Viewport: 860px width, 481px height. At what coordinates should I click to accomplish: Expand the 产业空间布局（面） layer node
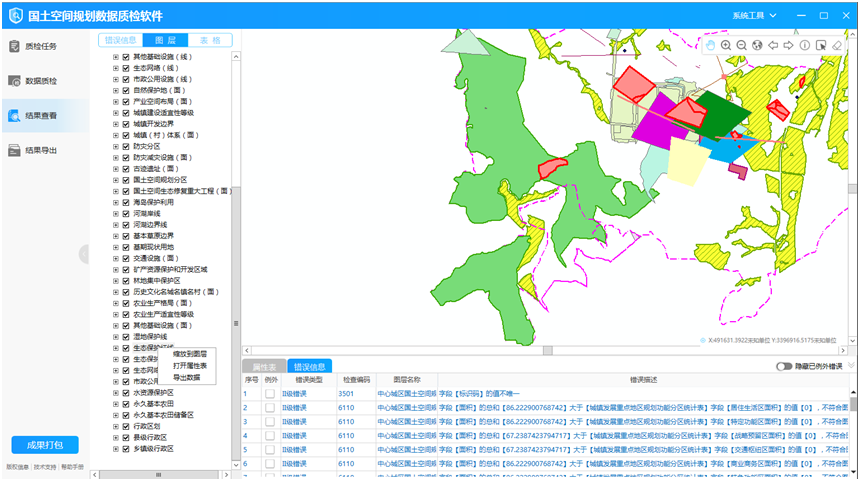pyautogui.click(x=116, y=101)
